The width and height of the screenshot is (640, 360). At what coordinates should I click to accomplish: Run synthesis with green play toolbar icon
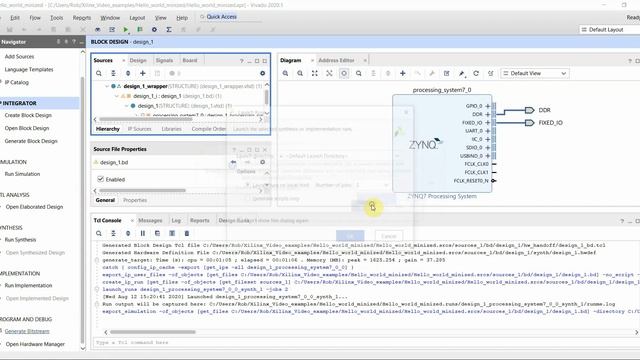[126, 30]
